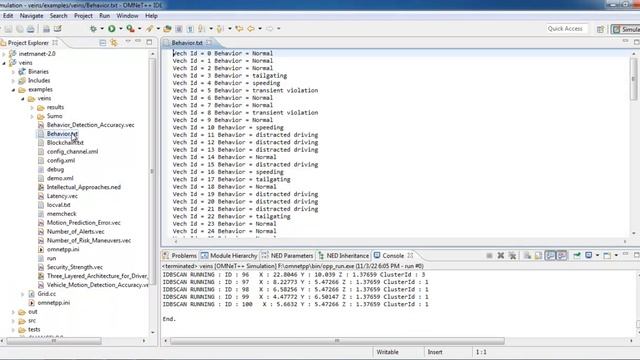Toggle Link with Editor in Project Explorer
Viewport: 640px width, 360px height.
(x=113, y=42)
